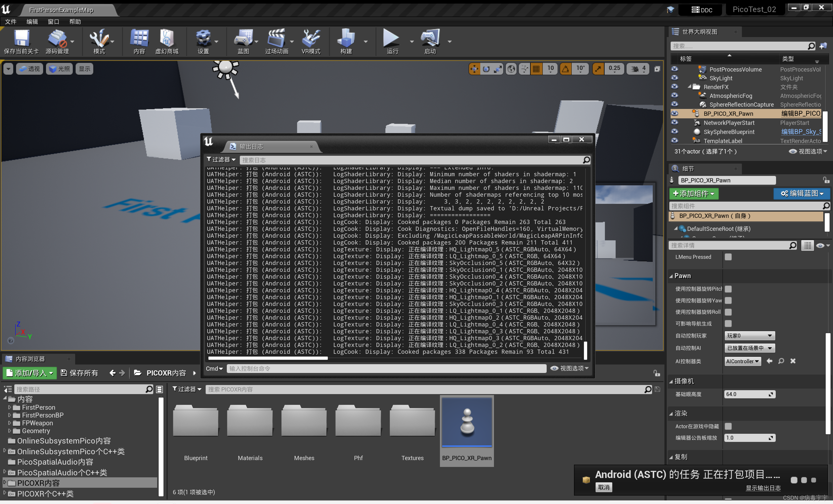
Task: Cancel the Android packaging task
Action: point(604,487)
